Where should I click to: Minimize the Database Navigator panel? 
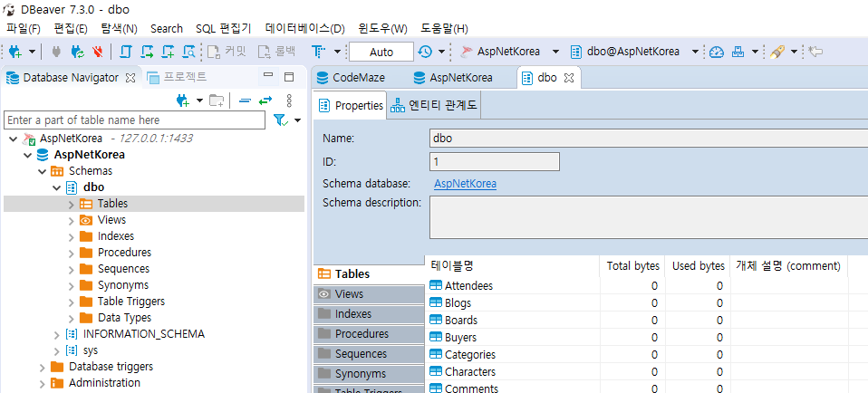pos(268,75)
